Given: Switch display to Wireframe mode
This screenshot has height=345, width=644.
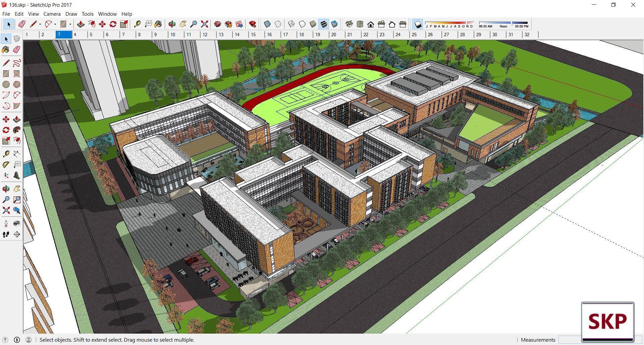Looking at the screenshot, I should click(x=291, y=24).
